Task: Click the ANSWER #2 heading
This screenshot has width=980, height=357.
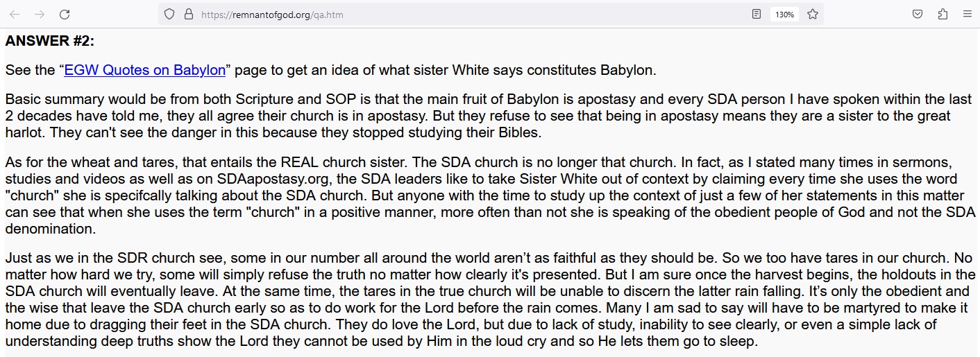Action: [x=50, y=41]
